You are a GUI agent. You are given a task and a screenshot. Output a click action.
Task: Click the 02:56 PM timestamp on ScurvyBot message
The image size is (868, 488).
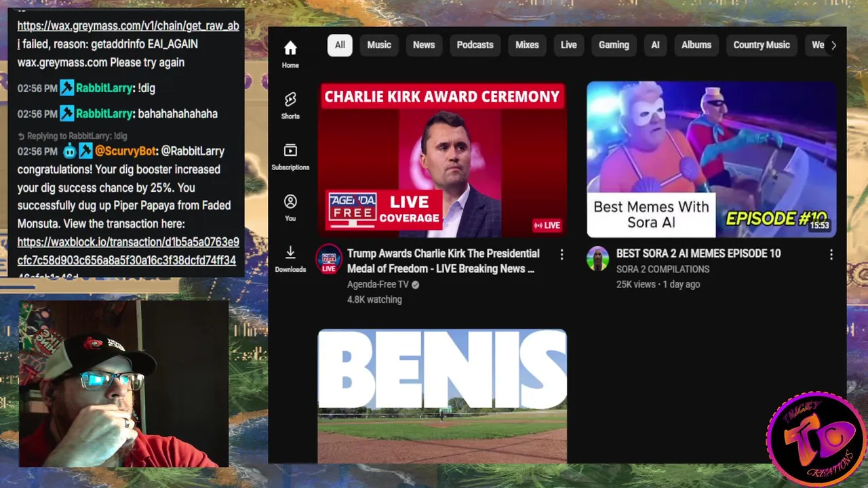tap(37, 151)
